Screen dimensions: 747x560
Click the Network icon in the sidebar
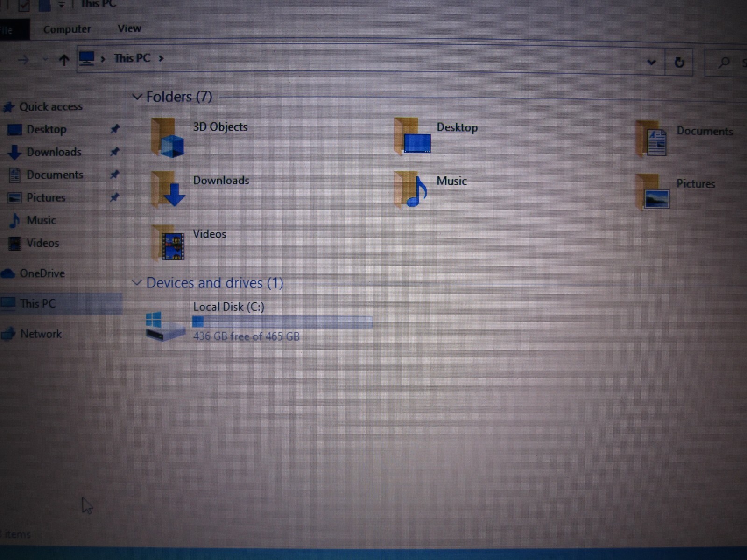pyautogui.click(x=8, y=334)
